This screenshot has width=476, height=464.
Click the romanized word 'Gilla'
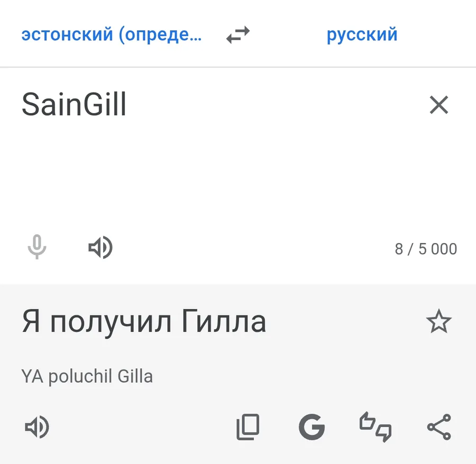coord(135,377)
